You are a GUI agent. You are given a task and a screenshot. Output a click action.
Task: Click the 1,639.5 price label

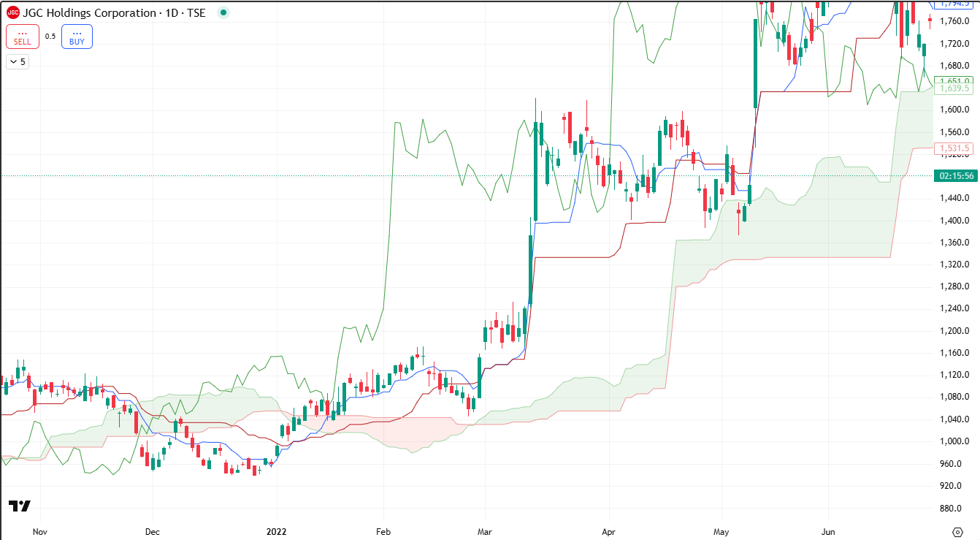[x=954, y=88]
